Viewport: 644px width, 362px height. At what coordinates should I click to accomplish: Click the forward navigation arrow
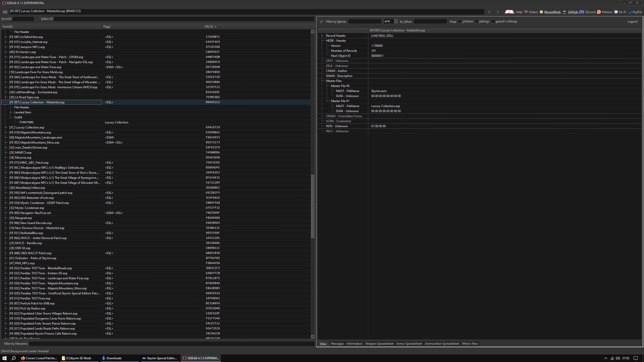click(x=498, y=12)
